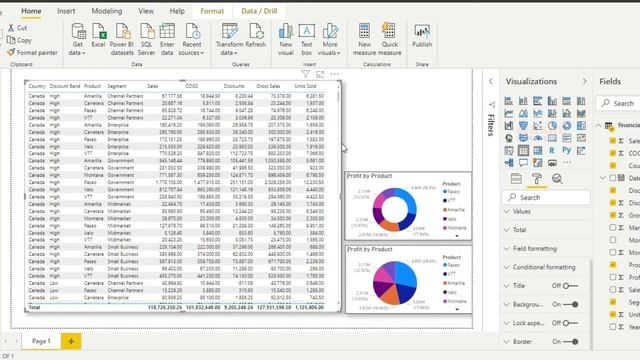Check the Date field checkbox
The image size is (640, 360).
coord(613,178)
